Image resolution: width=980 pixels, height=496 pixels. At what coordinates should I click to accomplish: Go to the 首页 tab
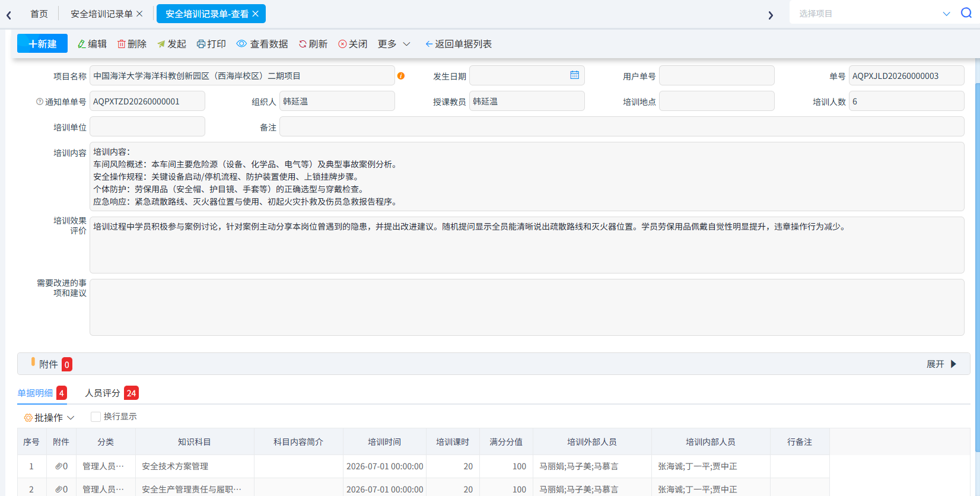[x=39, y=14]
